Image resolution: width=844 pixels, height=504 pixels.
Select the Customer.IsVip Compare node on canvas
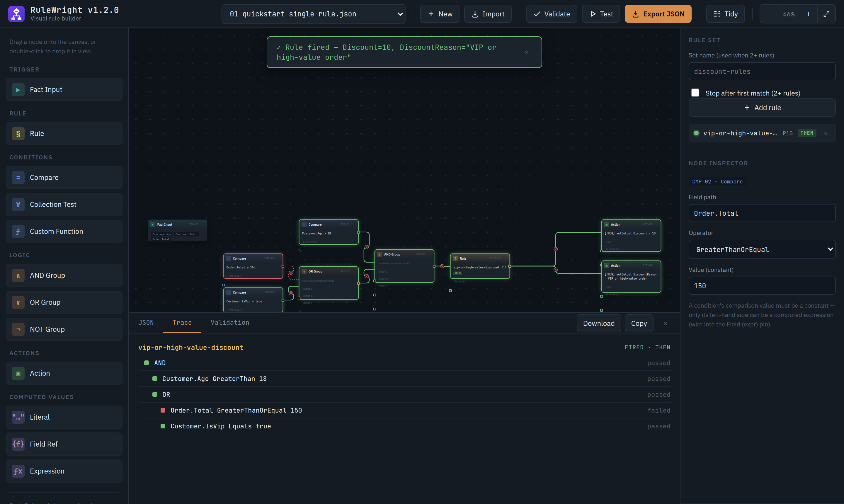(x=253, y=300)
